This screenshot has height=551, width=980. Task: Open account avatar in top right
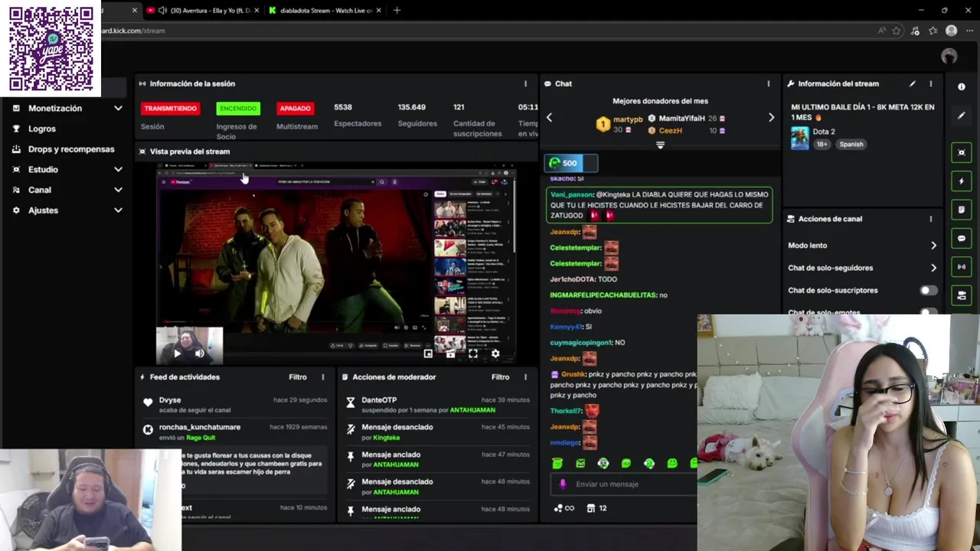(949, 57)
